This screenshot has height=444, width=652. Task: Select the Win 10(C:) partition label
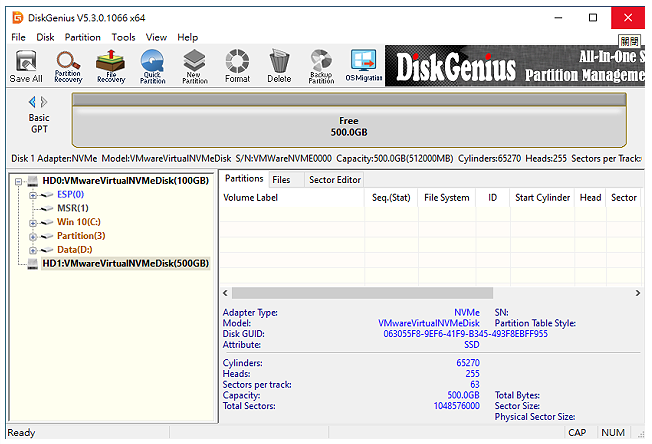[79, 222]
